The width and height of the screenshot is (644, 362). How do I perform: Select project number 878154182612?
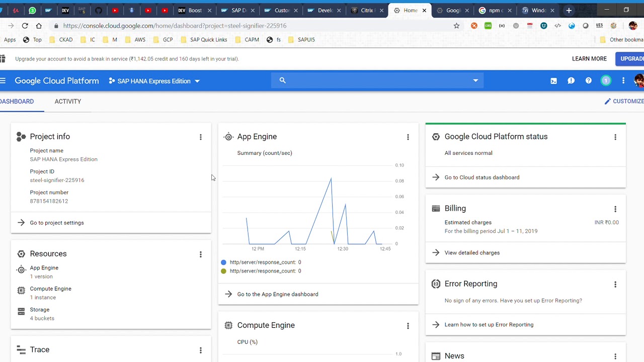(49, 201)
